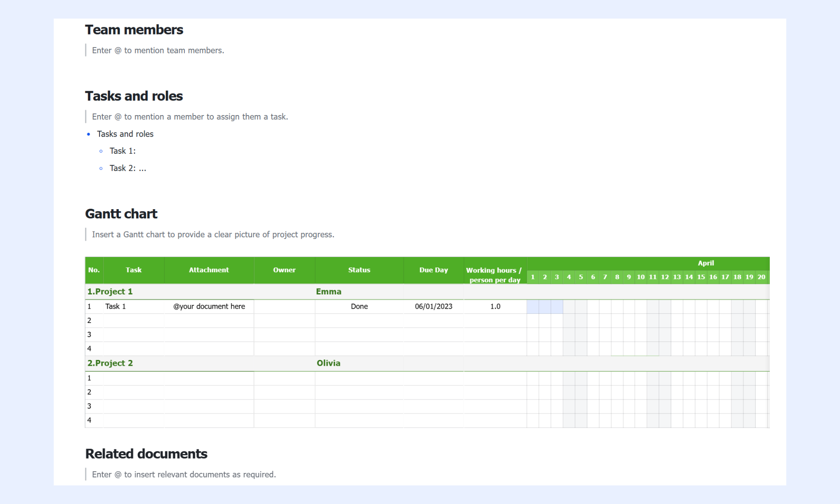840x504 pixels.
Task: Click row number '2' under Project 1
Action: (89, 320)
